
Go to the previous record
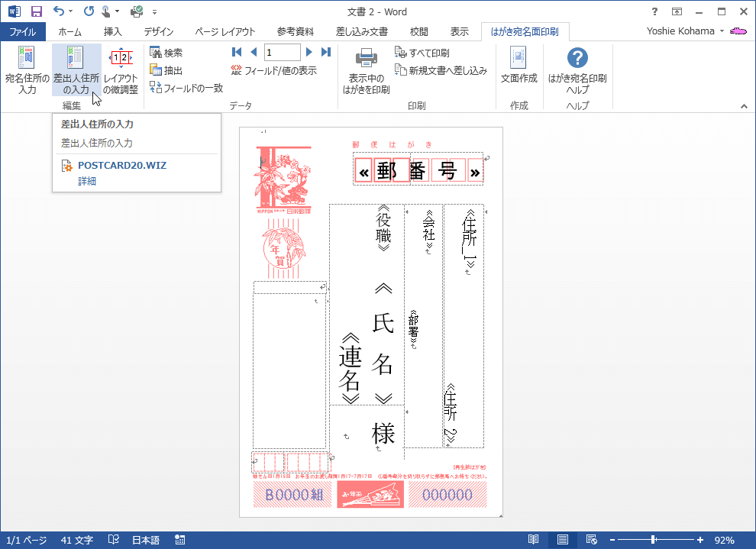[254, 52]
